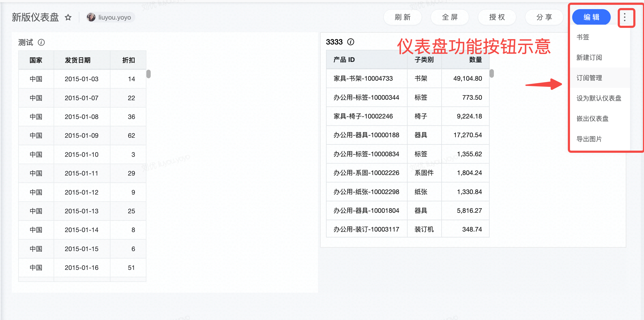Viewport: 644px width, 320px height.
Task: Open the 授权 authorization dialog
Action: coord(497,17)
